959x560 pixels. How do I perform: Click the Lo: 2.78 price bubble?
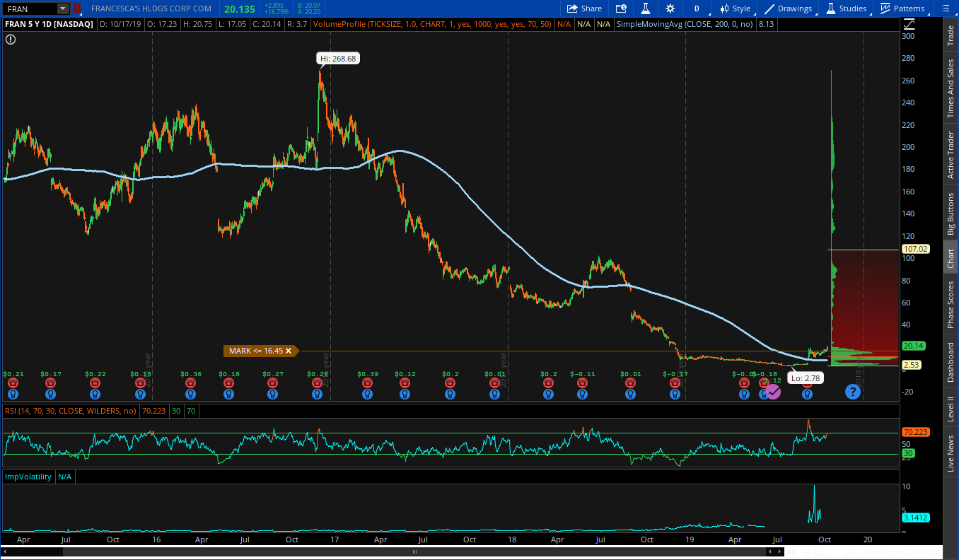pyautogui.click(x=806, y=379)
